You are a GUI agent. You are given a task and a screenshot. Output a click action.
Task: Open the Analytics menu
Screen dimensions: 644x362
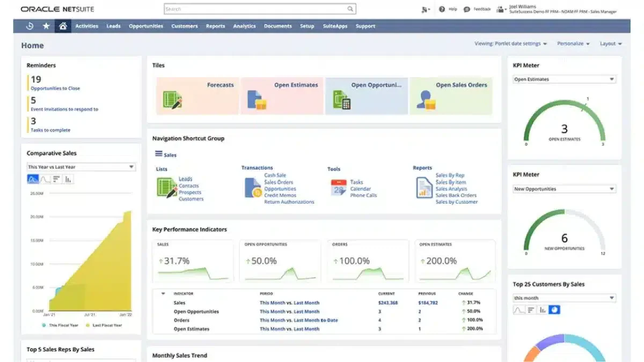click(x=245, y=26)
